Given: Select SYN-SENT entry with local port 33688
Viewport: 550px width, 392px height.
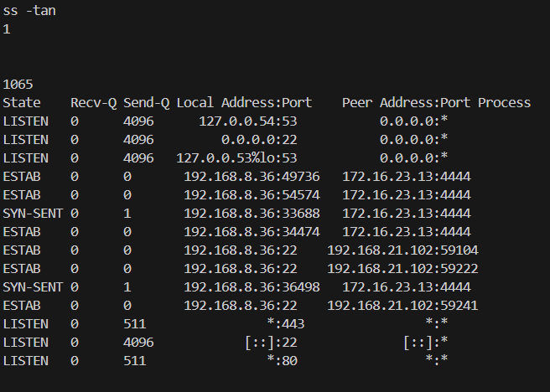Looking at the screenshot, I should 25,214.
